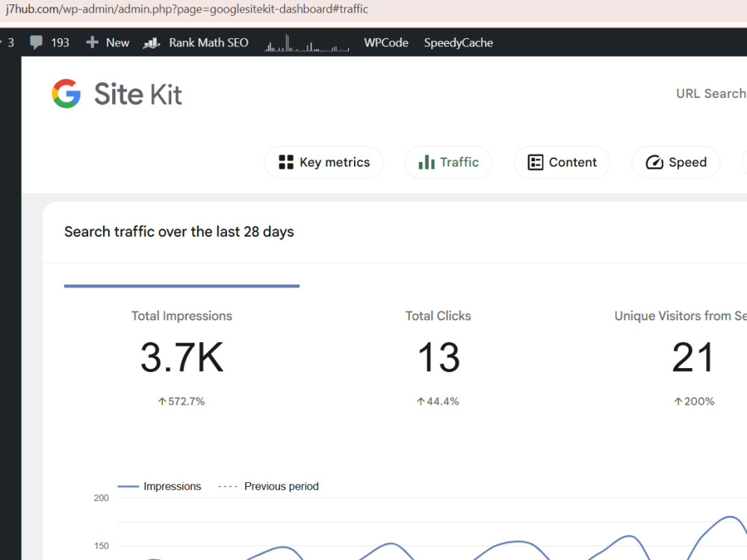Click the Content list icon
Viewport: 747px width, 560px height.
(536, 162)
